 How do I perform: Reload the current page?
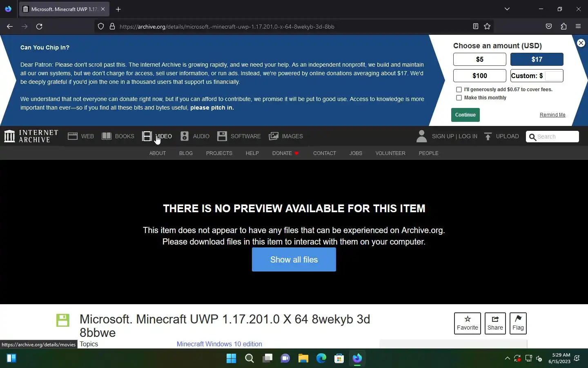pos(39,27)
